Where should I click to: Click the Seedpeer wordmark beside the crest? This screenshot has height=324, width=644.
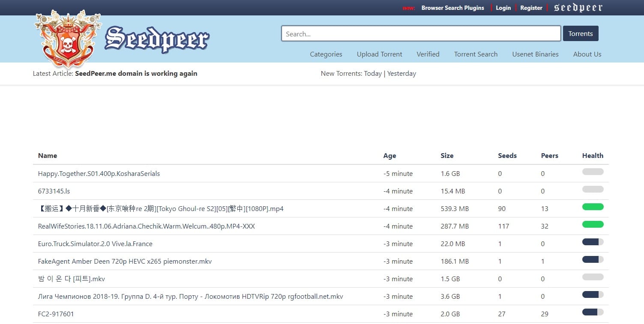tap(157, 39)
